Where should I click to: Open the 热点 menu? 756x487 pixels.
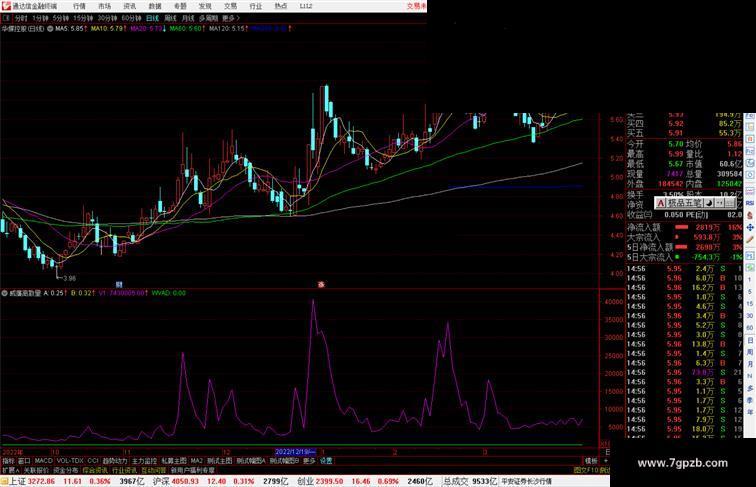click(x=281, y=6)
